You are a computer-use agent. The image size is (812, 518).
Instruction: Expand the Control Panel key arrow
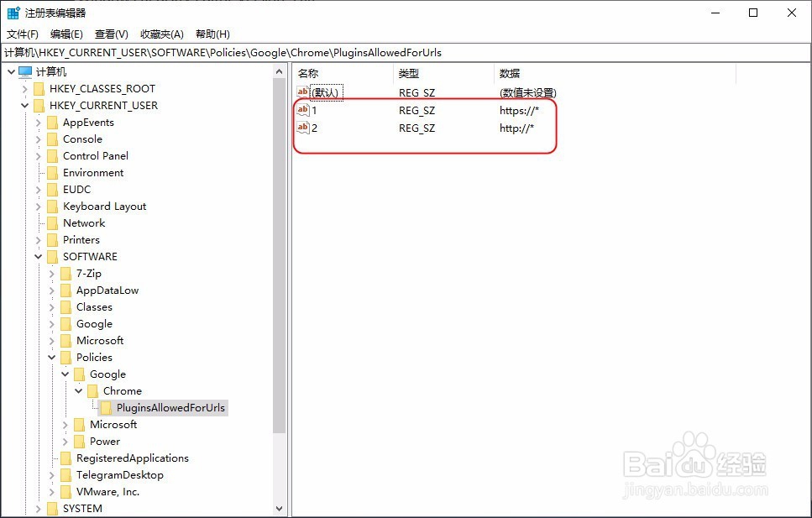pyautogui.click(x=38, y=156)
